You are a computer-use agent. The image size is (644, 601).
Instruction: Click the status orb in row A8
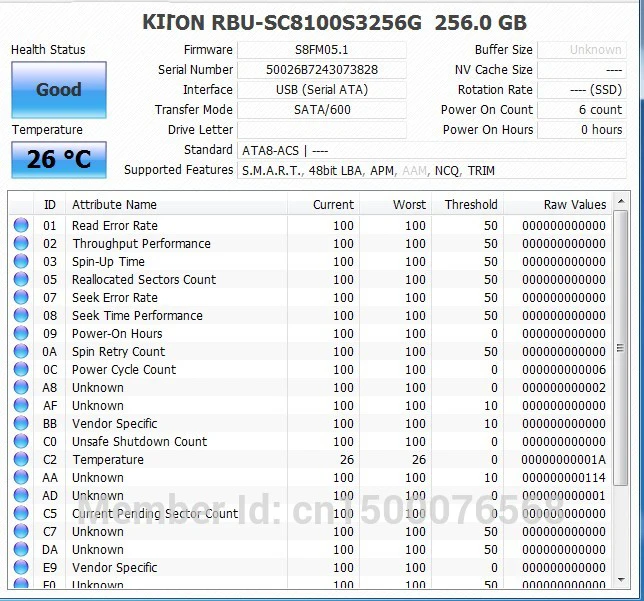tap(21, 387)
